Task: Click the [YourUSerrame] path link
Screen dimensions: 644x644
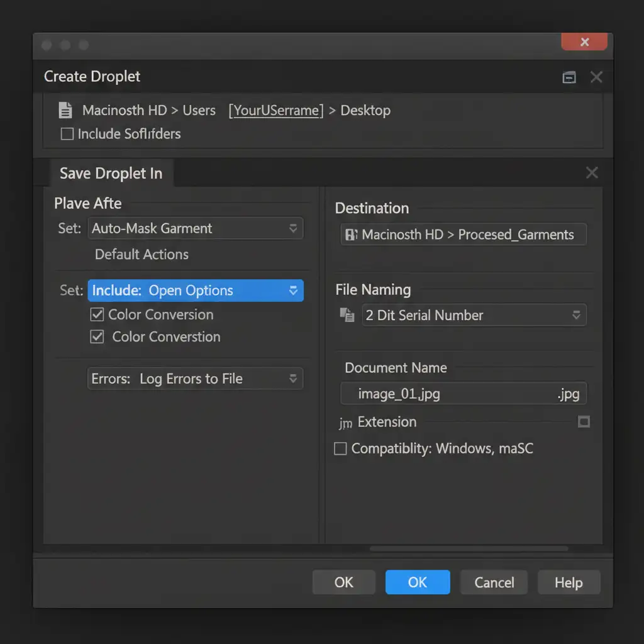Action: (x=275, y=111)
